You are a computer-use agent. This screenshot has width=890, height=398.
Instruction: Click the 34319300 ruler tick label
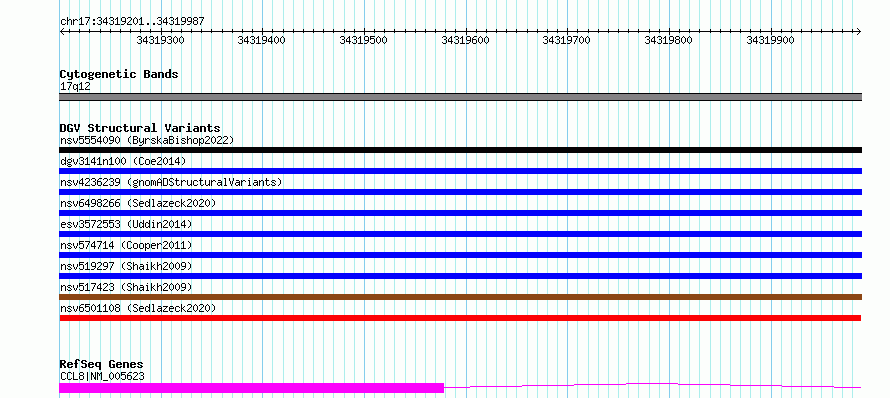[x=160, y=40]
